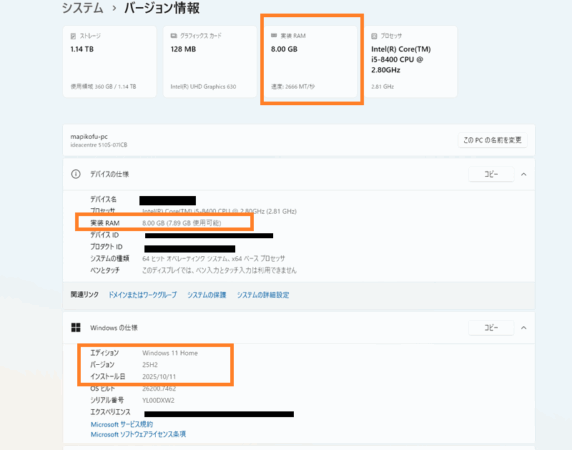Collapse the デバイスの仕様 section chevron
Screen dimensions: 572x450
pyautogui.click(x=523, y=174)
